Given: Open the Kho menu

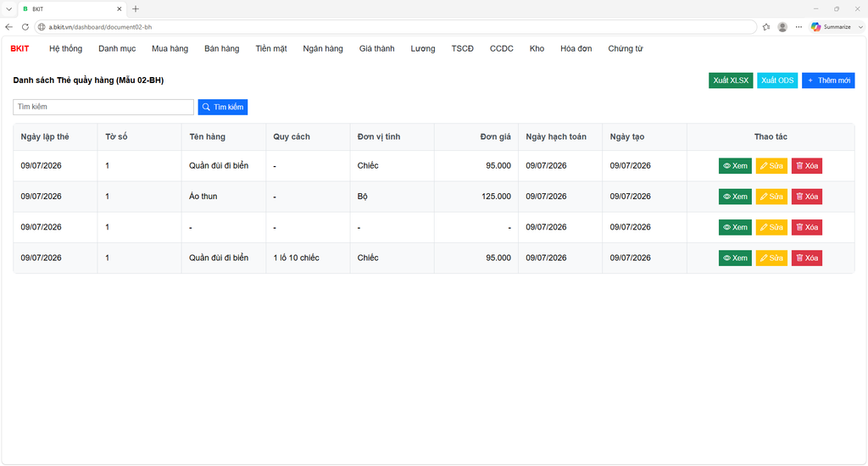Looking at the screenshot, I should pyautogui.click(x=537, y=48).
